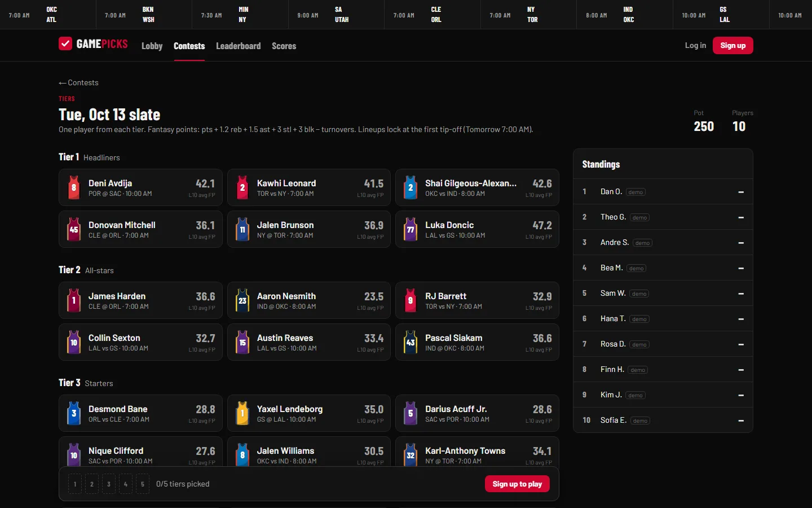Click the GamePicks checkmark logo icon
The width and height of the screenshot is (812, 508).
[65, 43]
